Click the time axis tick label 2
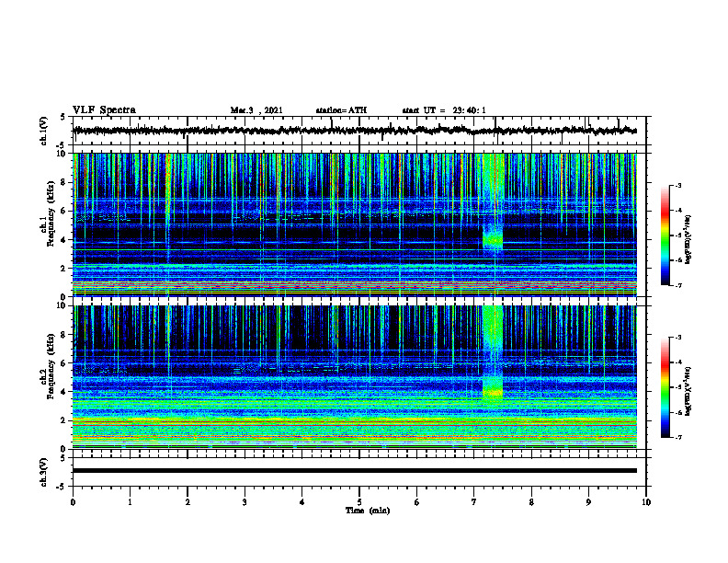 click(x=188, y=502)
